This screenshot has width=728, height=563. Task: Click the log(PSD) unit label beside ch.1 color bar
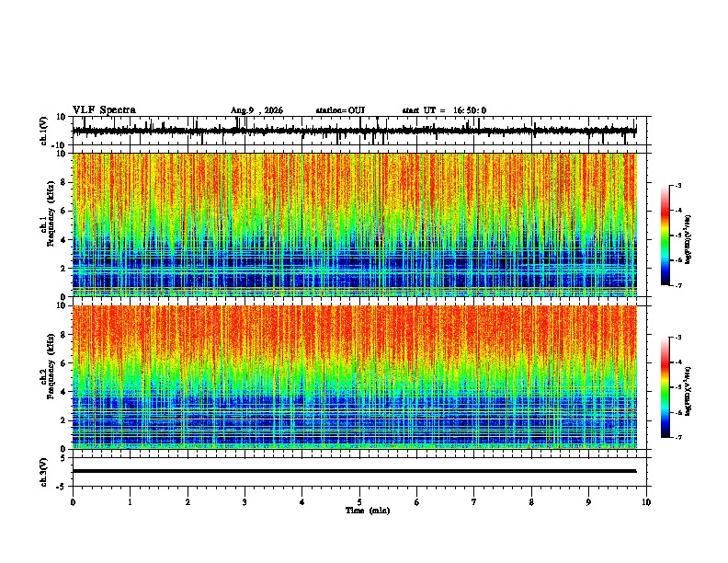click(688, 239)
